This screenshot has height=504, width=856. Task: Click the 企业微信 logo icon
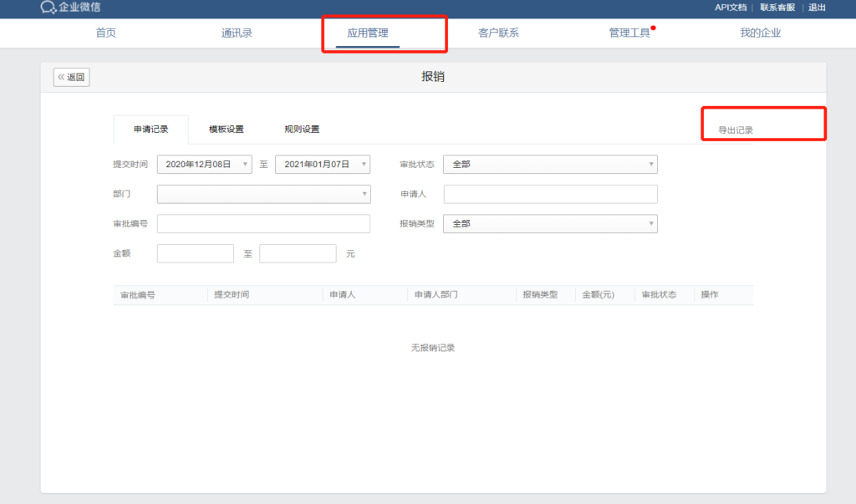(48, 7)
